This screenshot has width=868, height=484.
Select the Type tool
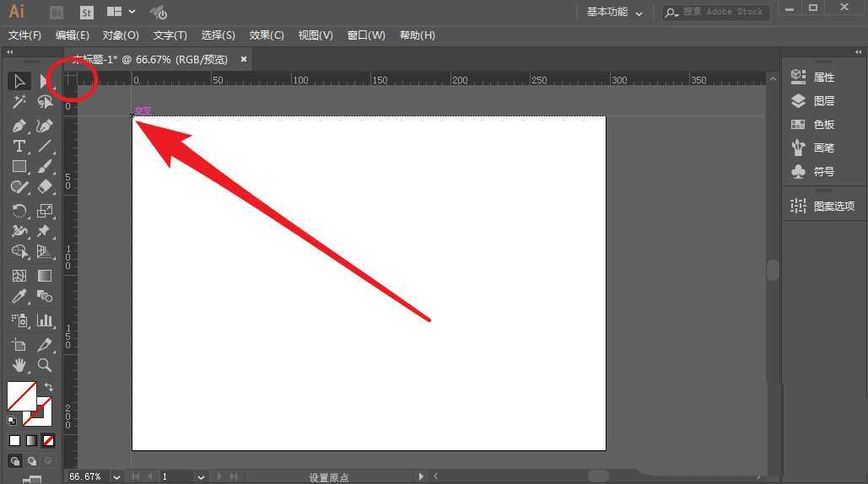pos(19,147)
